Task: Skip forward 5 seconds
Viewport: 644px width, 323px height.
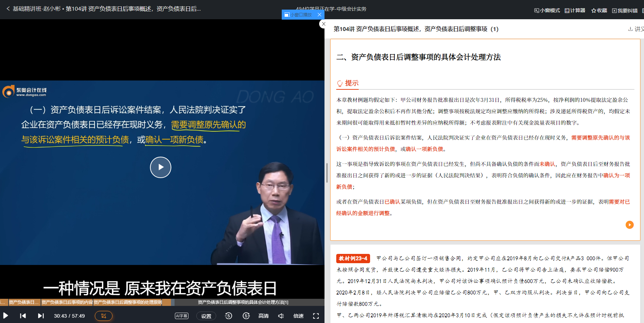Action: 246,316
